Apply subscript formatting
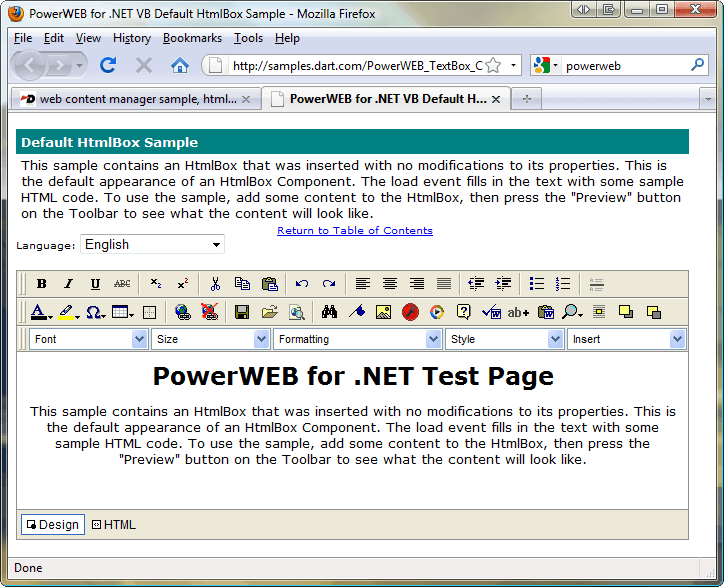Screen dimensions: 724x587 click(x=156, y=284)
